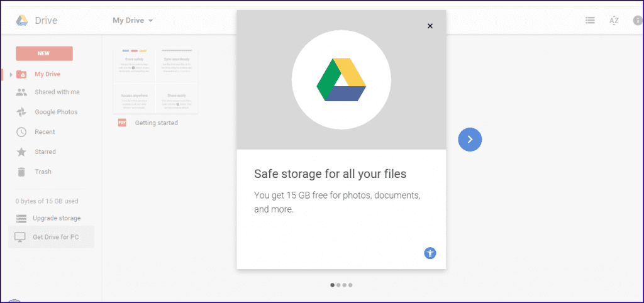Image resolution: width=644 pixels, height=303 pixels.
Task: Click the My Drive breadcrumb label
Action: point(128,21)
